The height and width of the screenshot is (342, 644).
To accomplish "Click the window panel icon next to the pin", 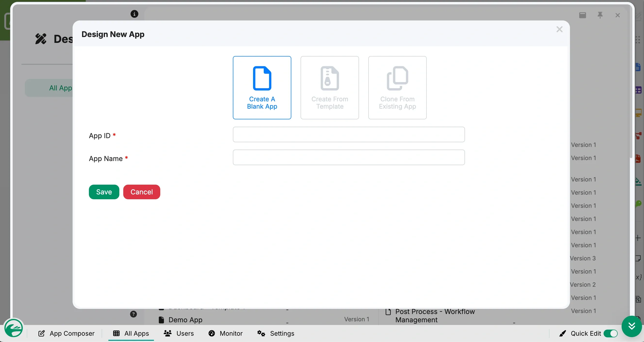I will click(x=583, y=15).
